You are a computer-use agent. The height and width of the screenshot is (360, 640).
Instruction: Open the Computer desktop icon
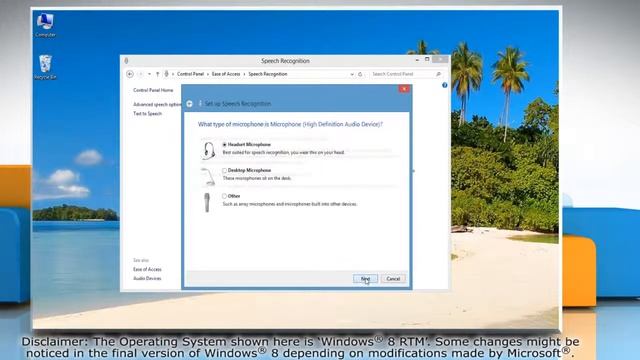[x=45, y=25]
